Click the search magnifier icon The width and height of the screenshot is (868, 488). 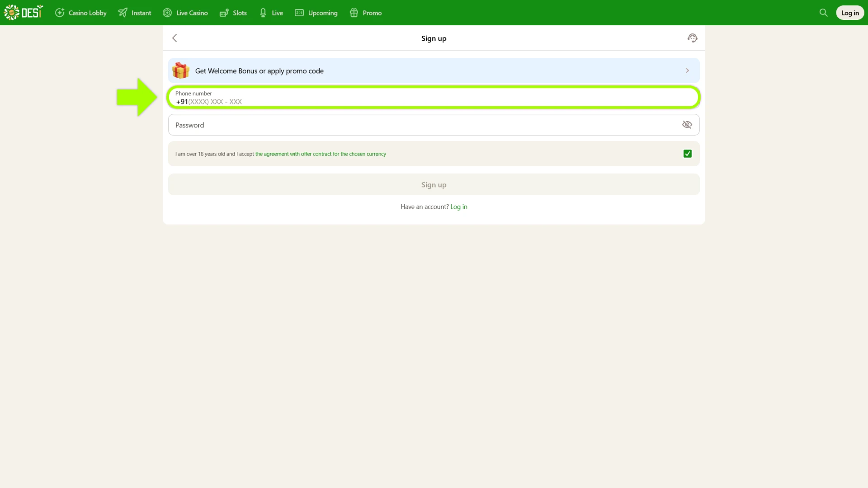(823, 13)
